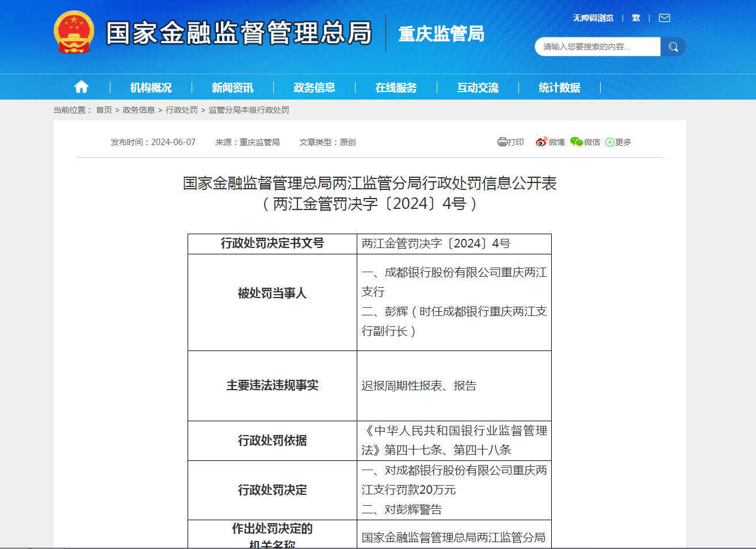Open the 统计数据 menu
This screenshot has height=549, width=756.
click(559, 87)
